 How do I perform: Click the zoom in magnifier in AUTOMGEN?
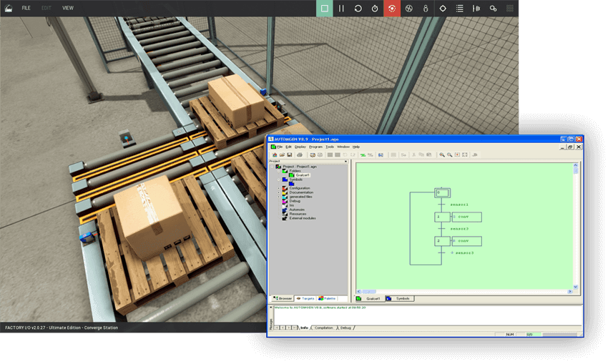pos(442,154)
